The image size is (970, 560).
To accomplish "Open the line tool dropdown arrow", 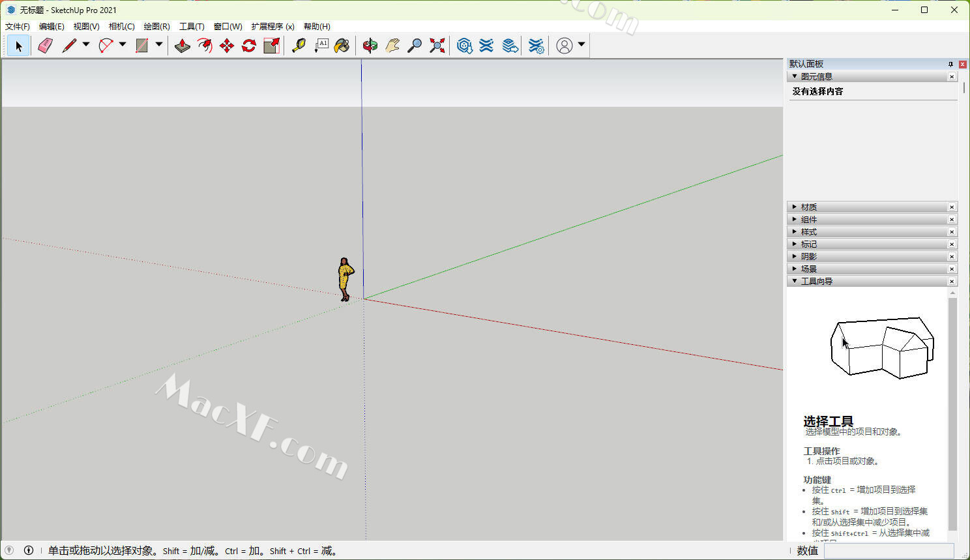I will pyautogui.click(x=86, y=45).
